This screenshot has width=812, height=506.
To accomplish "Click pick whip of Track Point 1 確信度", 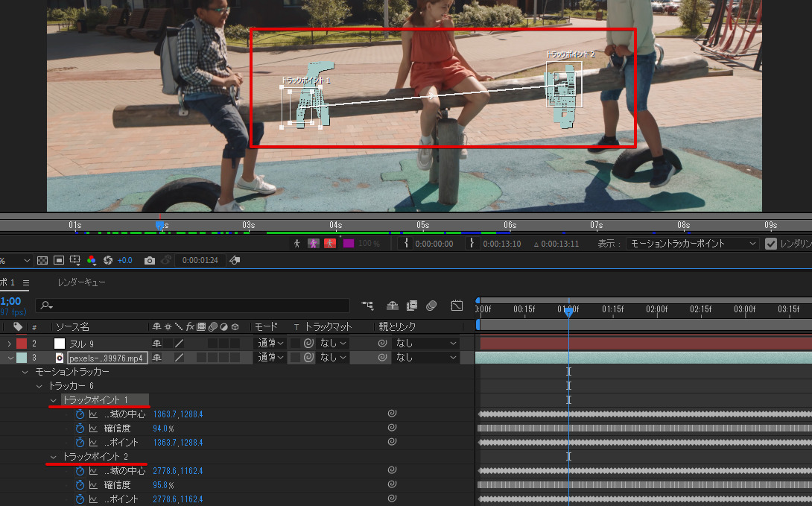I will pyautogui.click(x=392, y=428).
